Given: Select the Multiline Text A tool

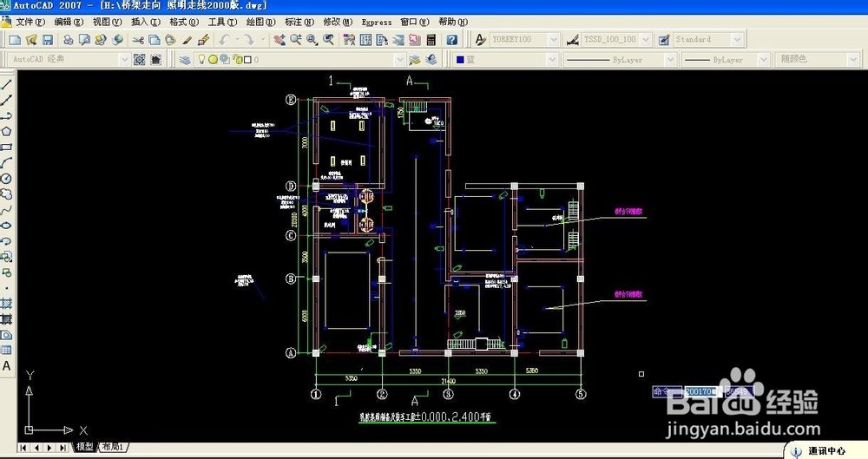Looking at the screenshot, I should (x=7, y=365).
